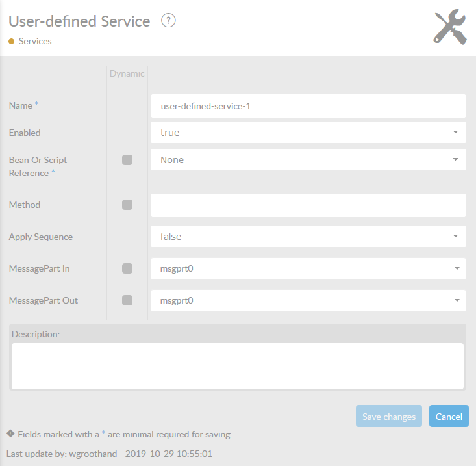This screenshot has width=476, height=466.
Task: Click the orange Services status dot
Action: 11,42
